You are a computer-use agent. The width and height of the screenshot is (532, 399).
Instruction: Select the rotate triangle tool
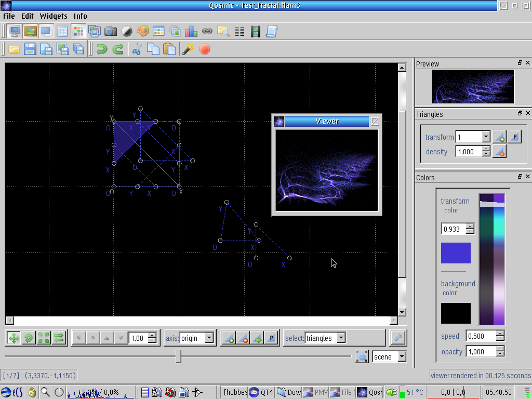pos(29,338)
